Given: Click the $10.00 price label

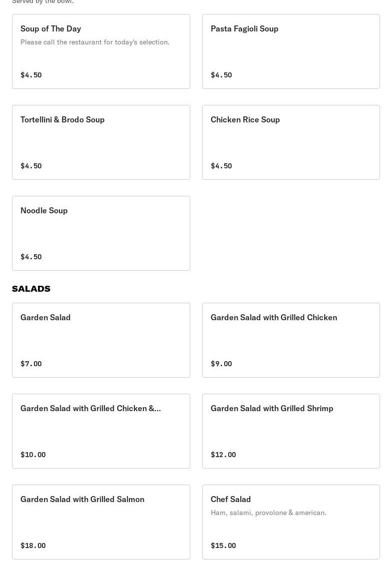Looking at the screenshot, I should [33, 455].
